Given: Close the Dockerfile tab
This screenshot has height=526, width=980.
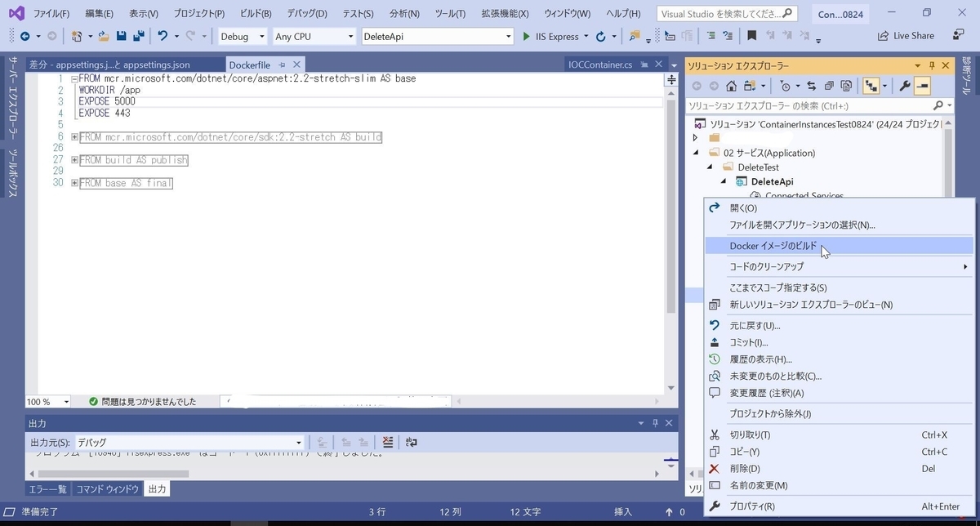Looking at the screenshot, I should point(296,65).
